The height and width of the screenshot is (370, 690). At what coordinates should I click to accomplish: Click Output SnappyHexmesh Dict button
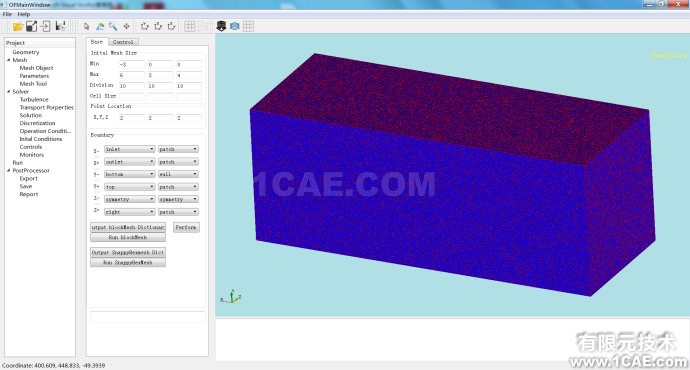pos(128,253)
